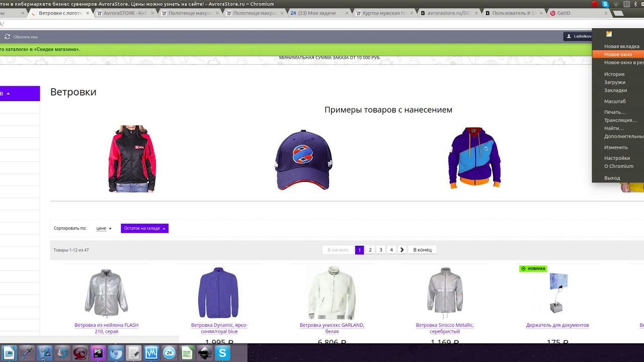
Task: Open История from the Chromium menu
Action: coord(614,74)
